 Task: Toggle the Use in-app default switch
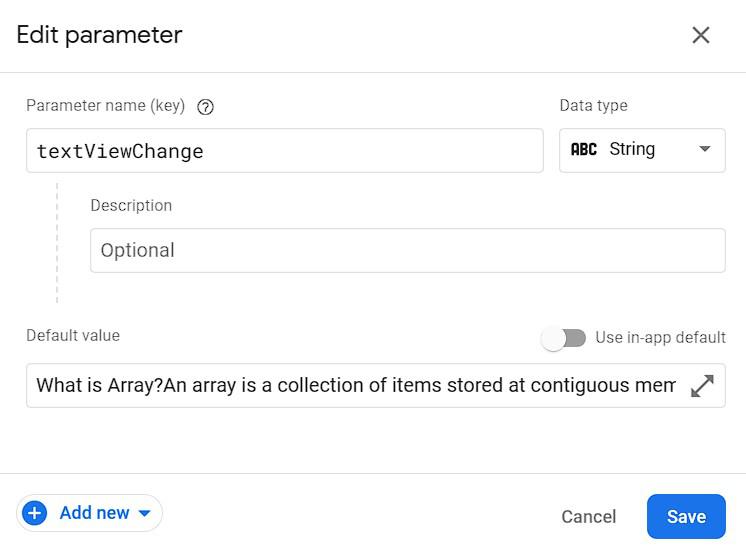(x=564, y=338)
